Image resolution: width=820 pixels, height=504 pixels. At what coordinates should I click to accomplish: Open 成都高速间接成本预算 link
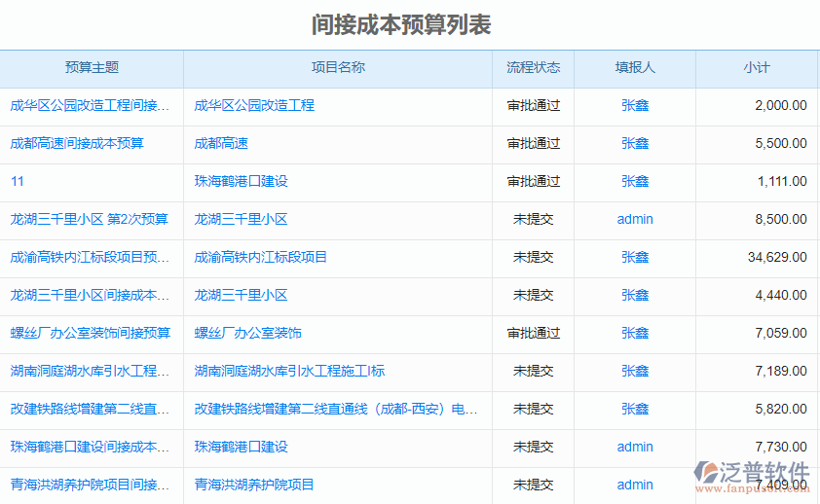[x=77, y=143]
